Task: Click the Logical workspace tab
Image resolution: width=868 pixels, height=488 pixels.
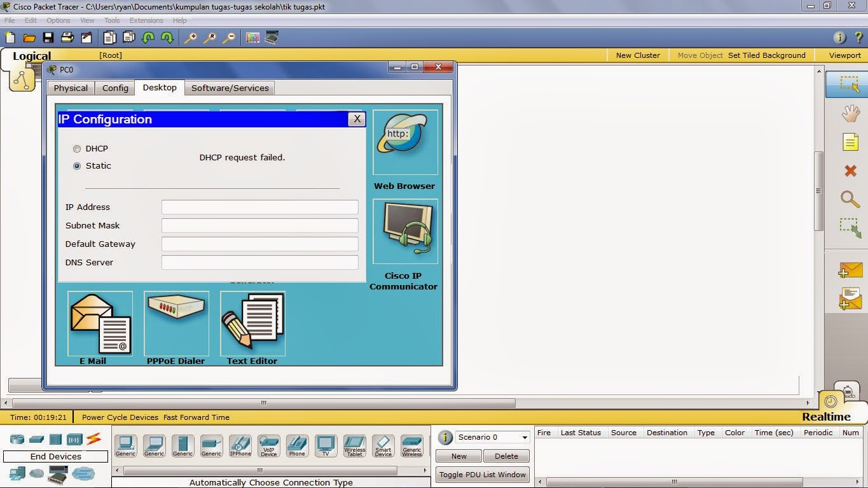Action: [32, 56]
